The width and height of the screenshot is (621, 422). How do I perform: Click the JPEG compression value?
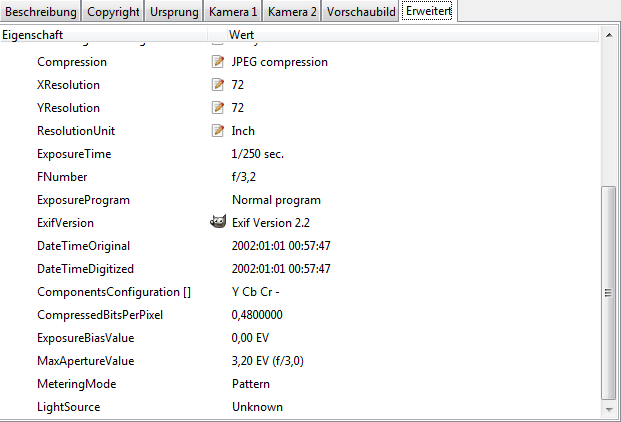[x=280, y=62]
